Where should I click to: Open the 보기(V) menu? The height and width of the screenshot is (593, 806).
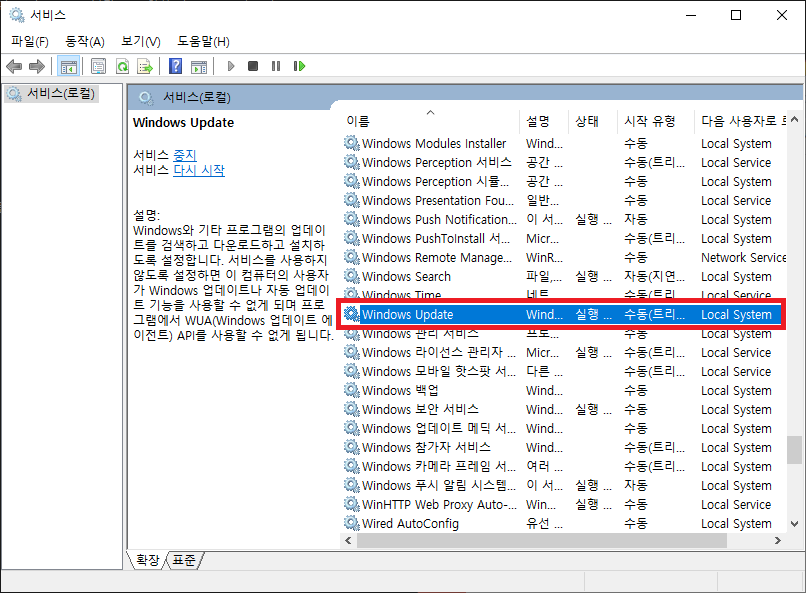coord(141,42)
